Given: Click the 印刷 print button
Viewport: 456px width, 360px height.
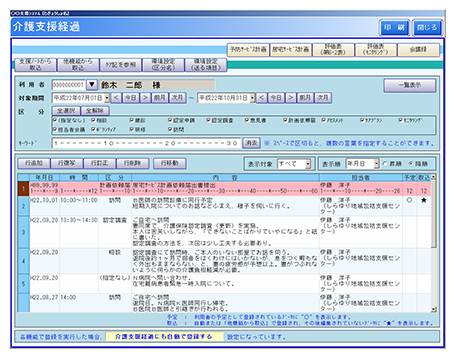Looking at the screenshot, I should (394, 27).
